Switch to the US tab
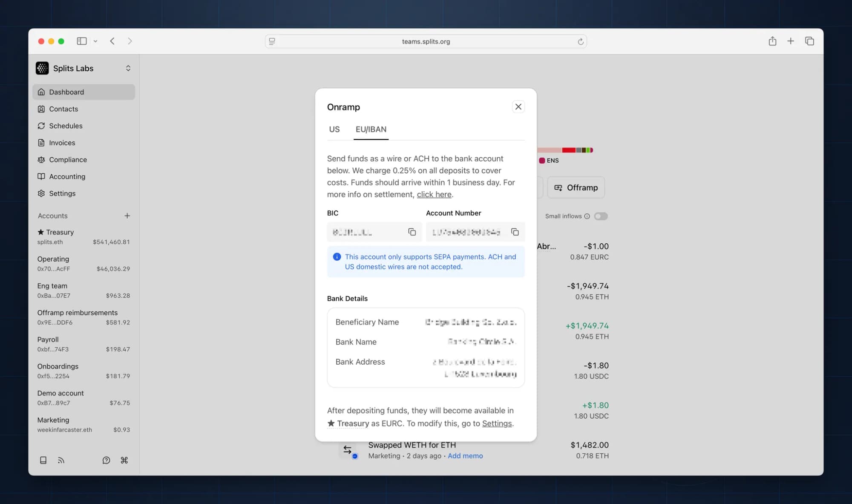The image size is (852, 504). 334,130
